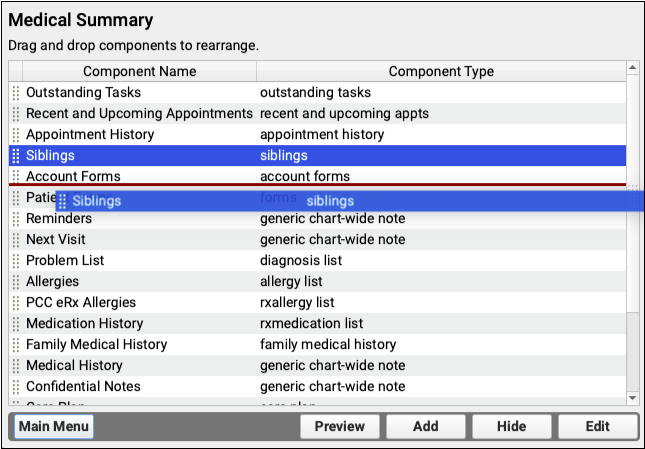Click the Add button
Screen dimensions: 645x449
426,426
